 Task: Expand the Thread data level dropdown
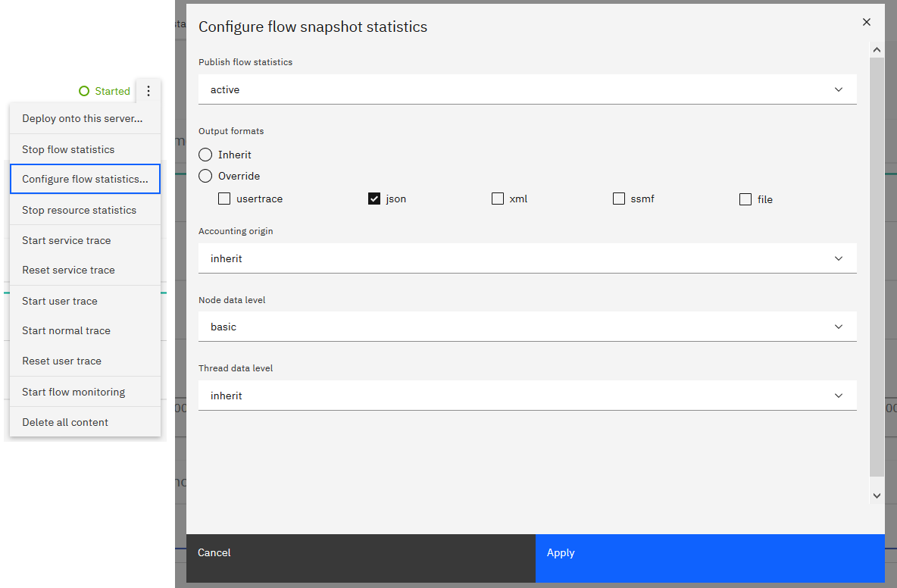click(x=527, y=396)
